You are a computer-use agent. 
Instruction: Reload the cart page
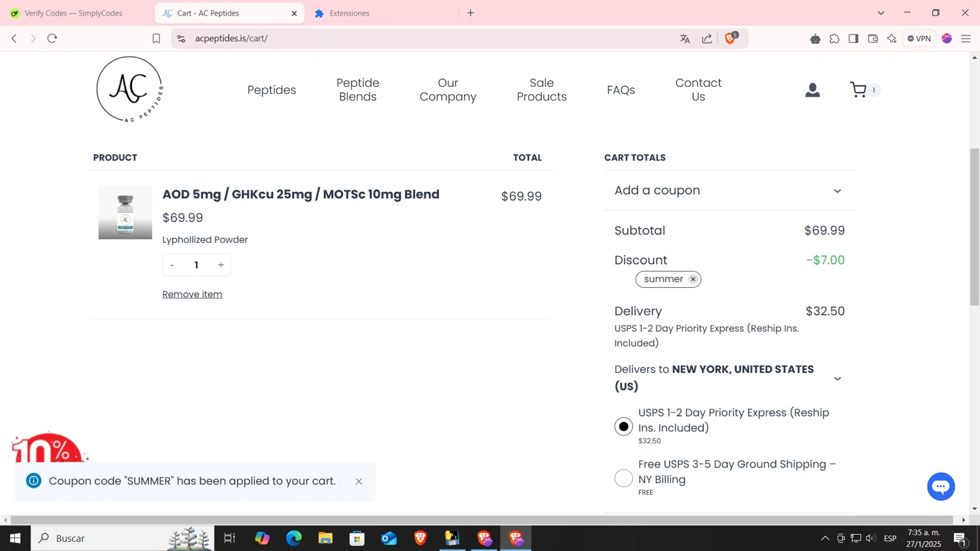tap(52, 39)
